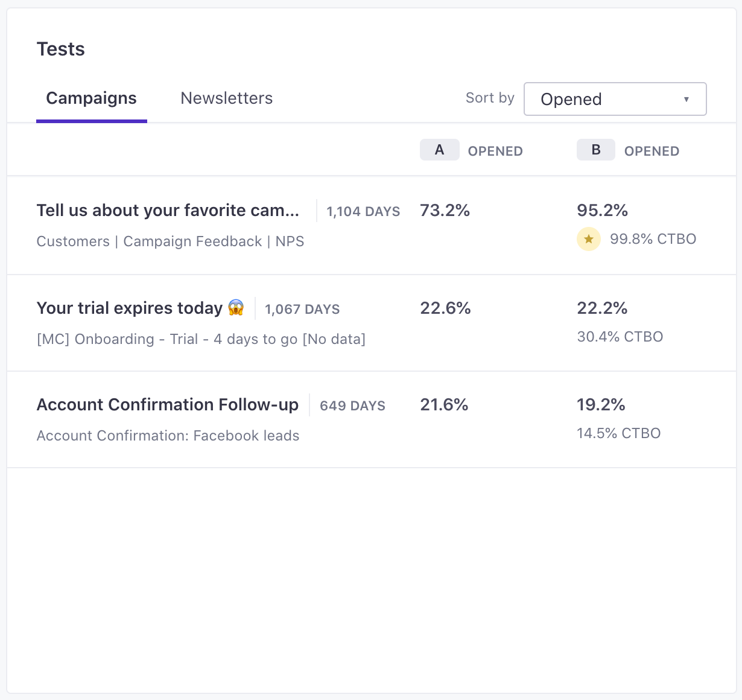Click the scared face emoji in trial title

[x=236, y=308]
